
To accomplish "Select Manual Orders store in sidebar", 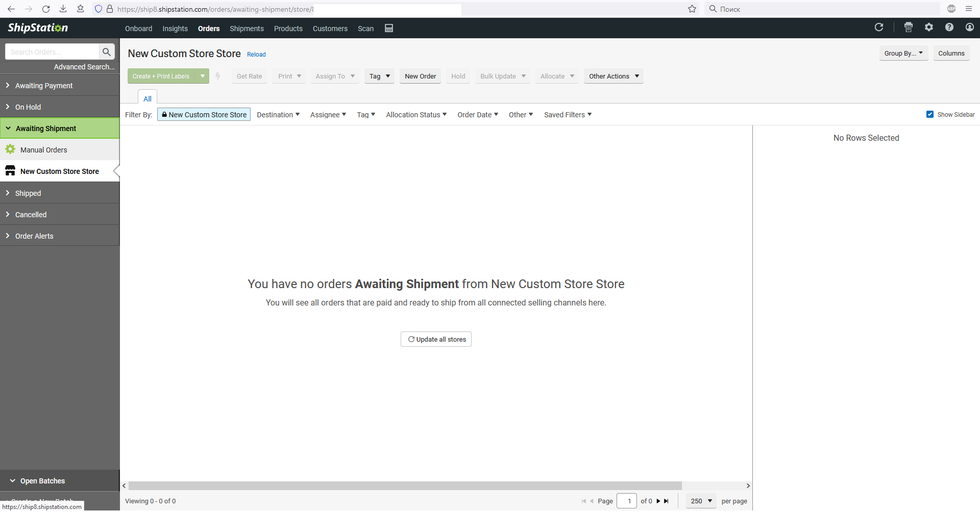I will [60, 150].
